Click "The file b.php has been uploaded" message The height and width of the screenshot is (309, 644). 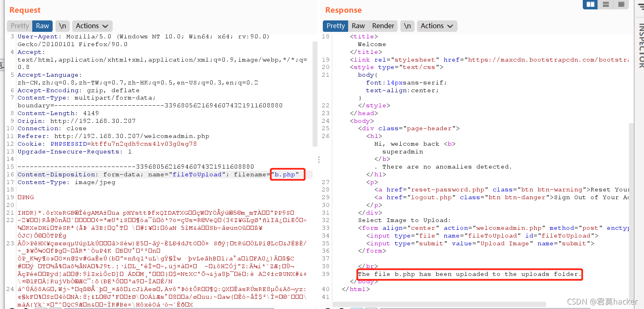[469, 274]
